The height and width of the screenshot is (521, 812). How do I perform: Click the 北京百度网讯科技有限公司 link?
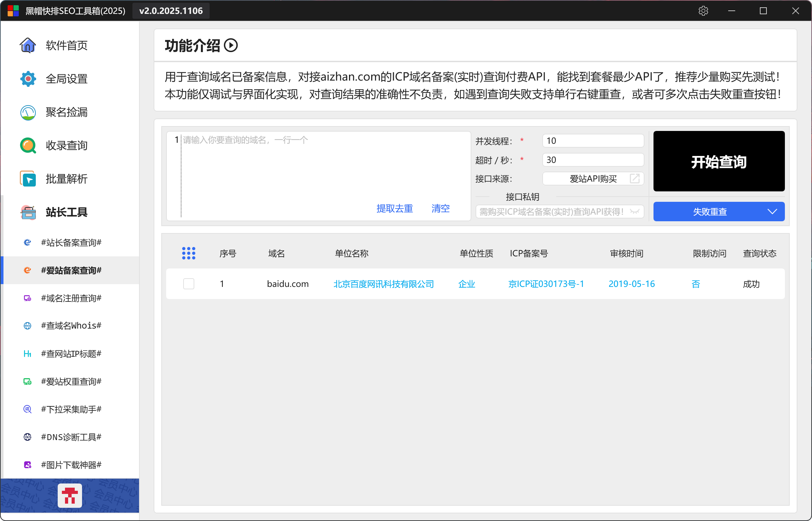point(384,284)
